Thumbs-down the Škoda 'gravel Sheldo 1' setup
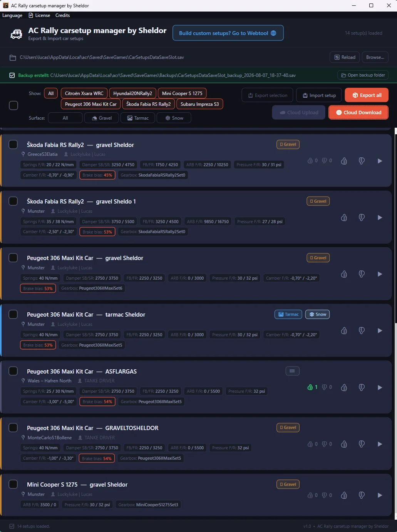This screenshot has width=397, height=532. pos(362,217)
